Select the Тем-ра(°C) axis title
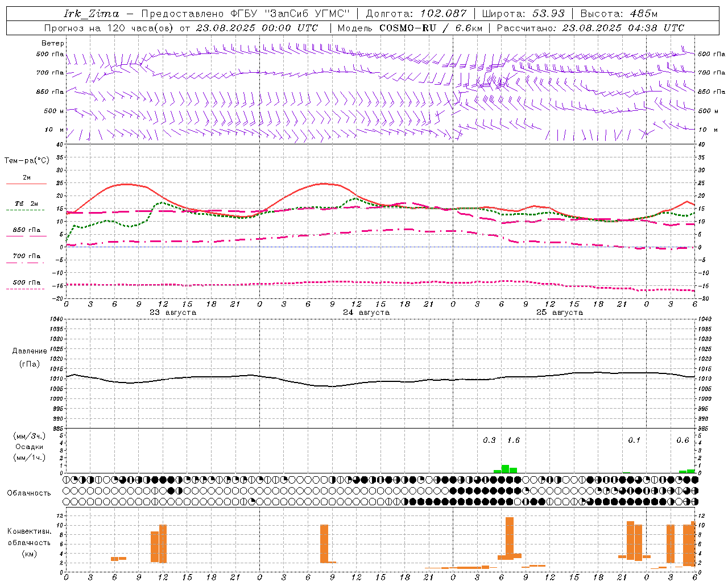The width and height of the screenshot is (728, 582). [x=27, y=161]
